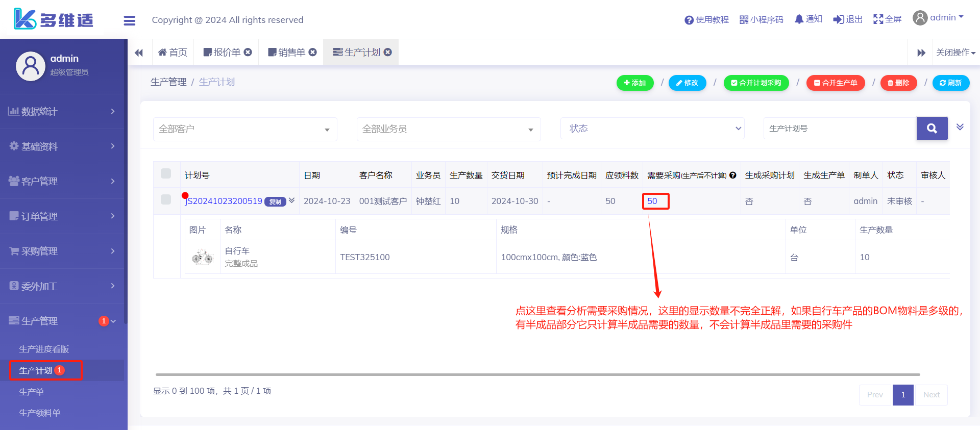Click the logout icon labeled 退出
980x430 pixels.
pyautogui.click(x=838, y=19)
